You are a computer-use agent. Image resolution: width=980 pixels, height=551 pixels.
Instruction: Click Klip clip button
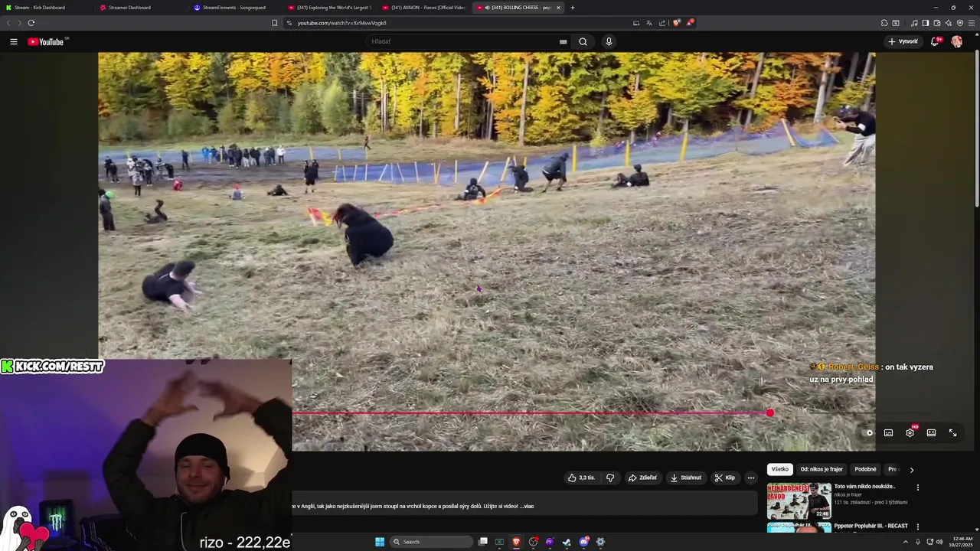[x=724, y=478]
